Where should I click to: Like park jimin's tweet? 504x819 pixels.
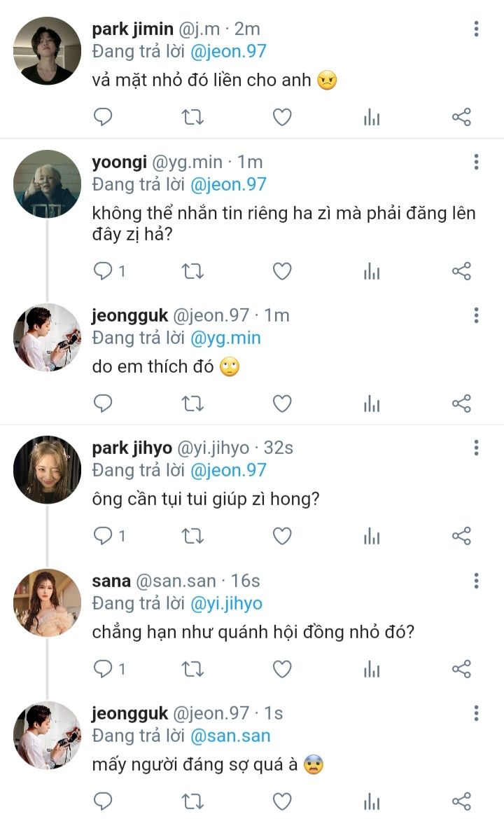[282, 117]
